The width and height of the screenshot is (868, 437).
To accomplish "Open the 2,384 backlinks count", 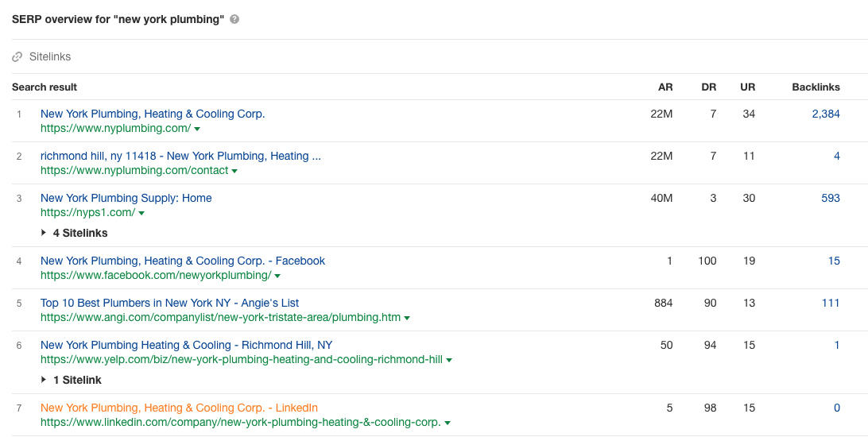I will [826, 114].
